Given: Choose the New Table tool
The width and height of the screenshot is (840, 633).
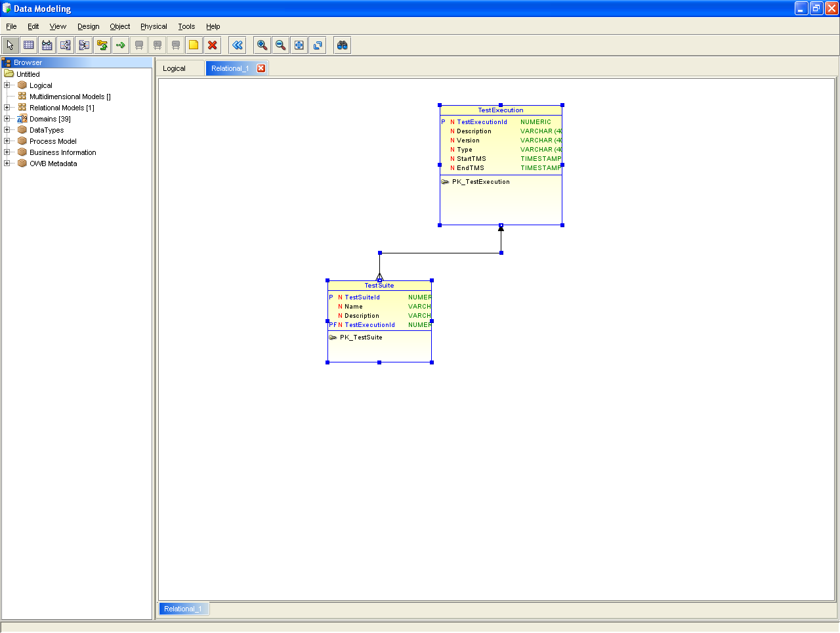Looking at the screenshot, I should coord(28,45).
